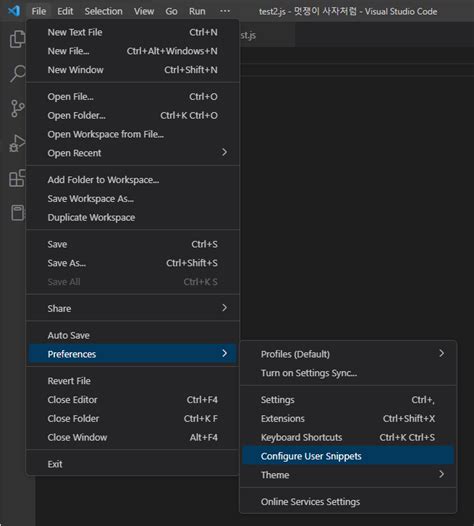
Task: Open the Run and Debug icon
Action: coord(17,143)
